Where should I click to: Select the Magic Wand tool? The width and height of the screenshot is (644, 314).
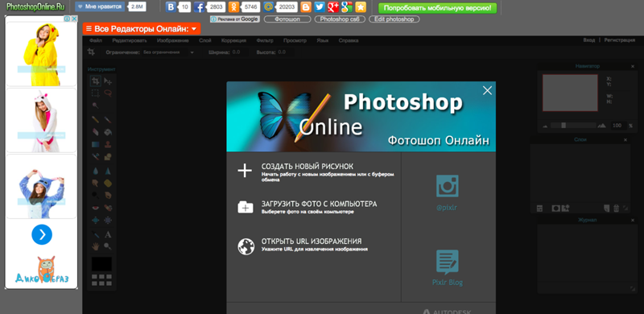point(95,105)
